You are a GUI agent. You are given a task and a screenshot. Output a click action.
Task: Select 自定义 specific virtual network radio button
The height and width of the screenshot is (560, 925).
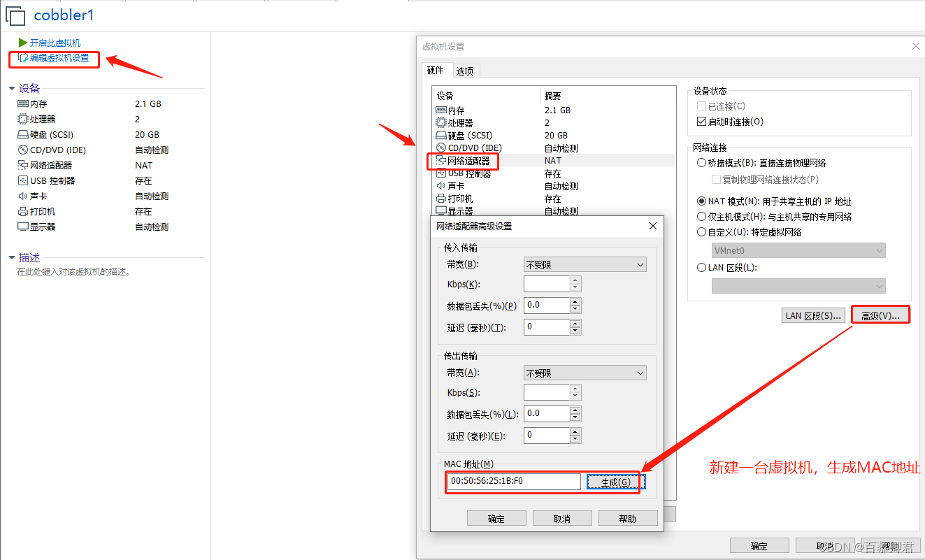click(702, 232)
